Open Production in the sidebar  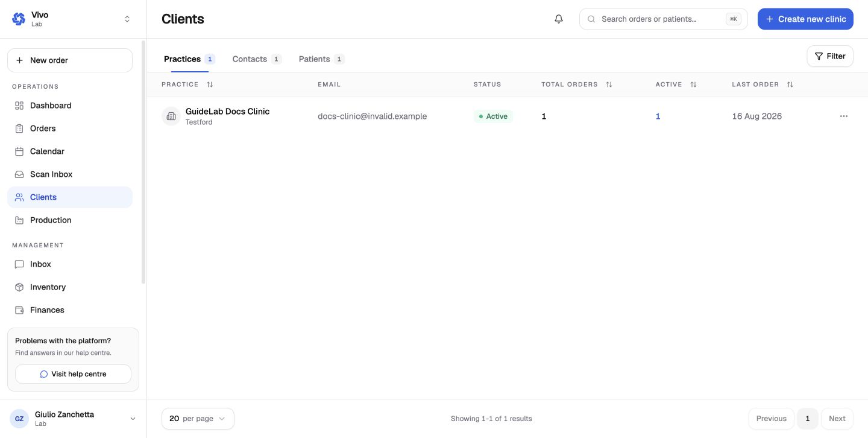click(70, 220)
